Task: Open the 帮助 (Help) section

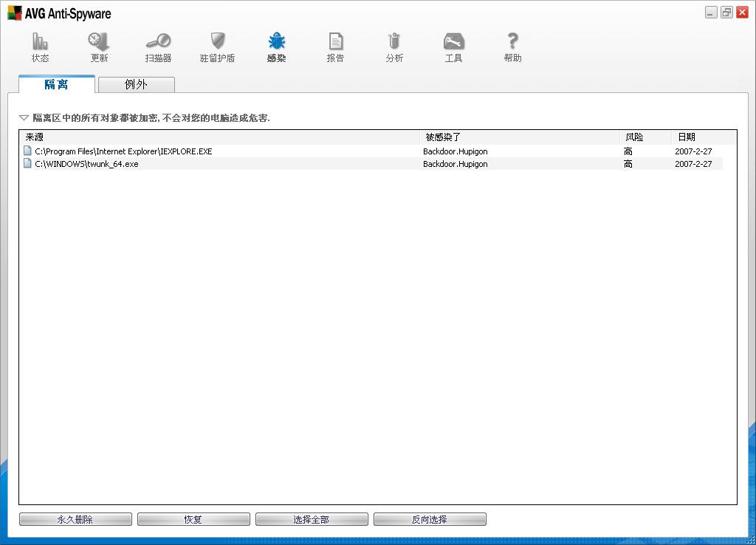Action: [x=512, y=47]
